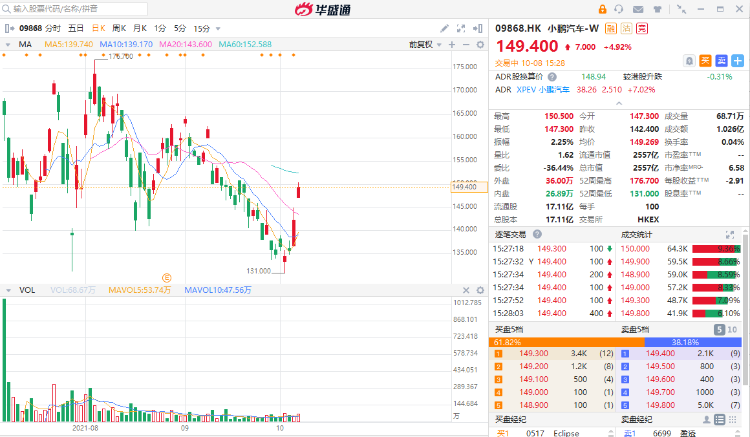Click the pencil drawing tool icon

444,29
